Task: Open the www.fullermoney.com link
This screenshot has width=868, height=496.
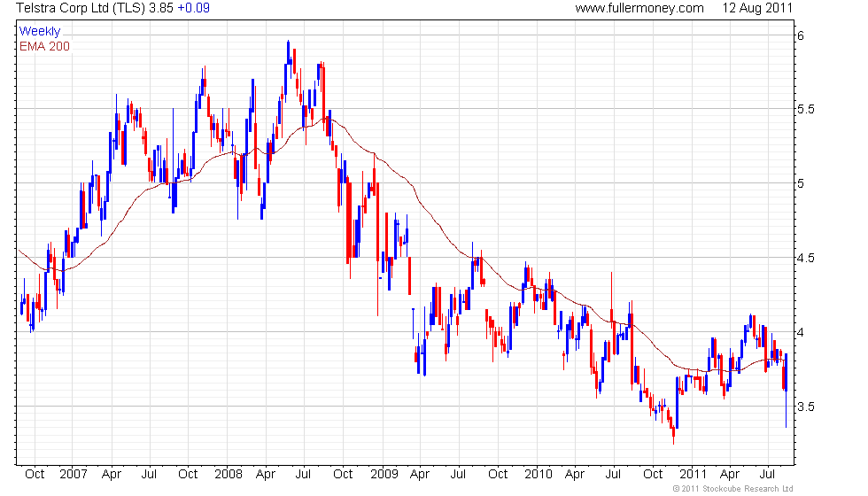Action: point(639,8)
